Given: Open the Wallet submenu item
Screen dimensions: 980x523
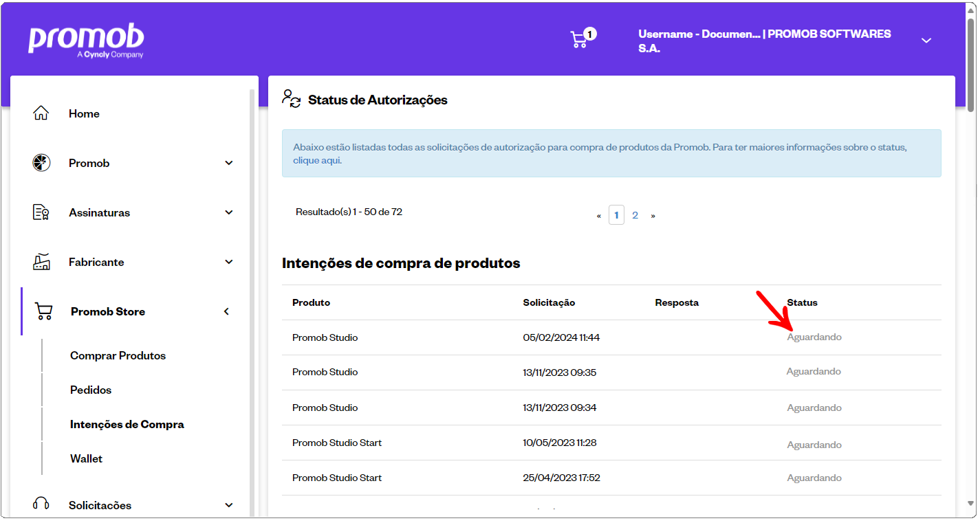Looking at the screenshot, I should (x=86, y=458).
